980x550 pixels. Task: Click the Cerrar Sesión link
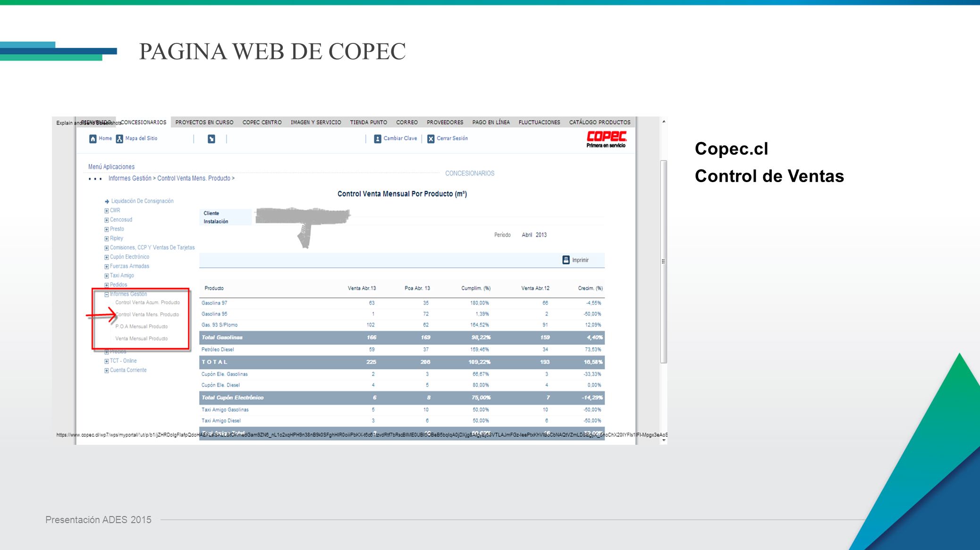pos(452,138)
